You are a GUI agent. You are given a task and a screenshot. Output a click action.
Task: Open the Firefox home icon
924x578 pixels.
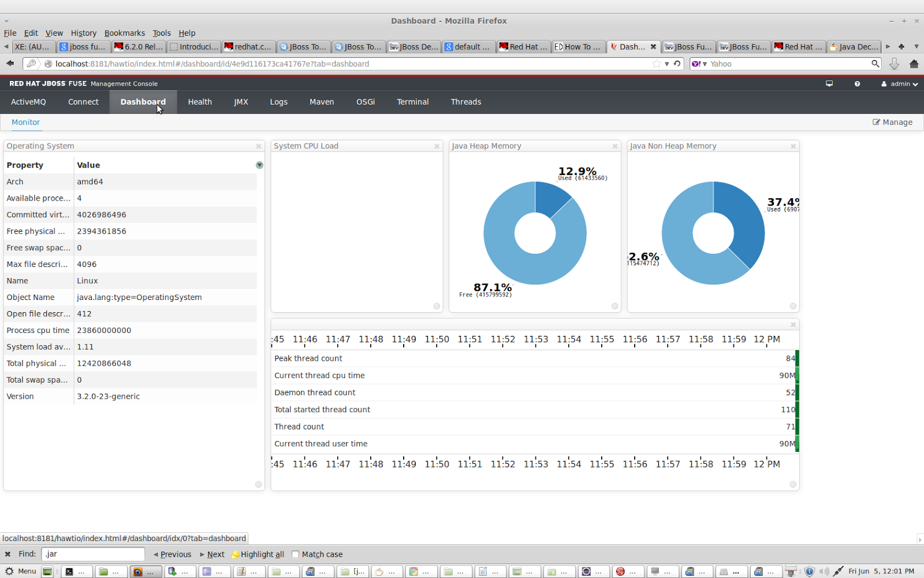click(x=915, y=64)
